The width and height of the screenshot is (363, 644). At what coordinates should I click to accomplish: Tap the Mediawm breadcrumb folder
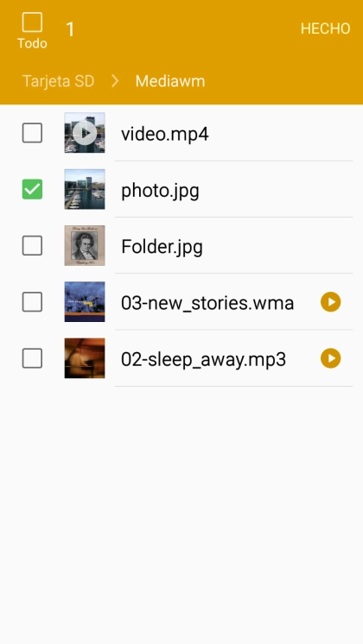(170, 81)
